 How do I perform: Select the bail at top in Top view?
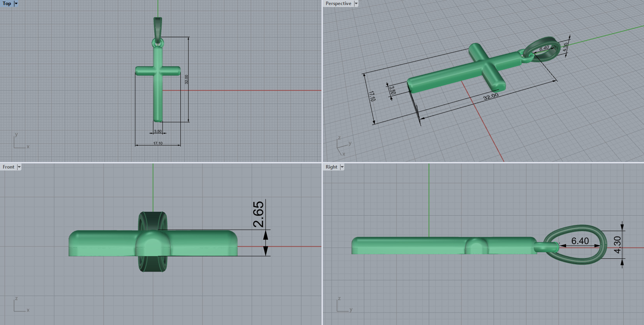pos(158,29)
